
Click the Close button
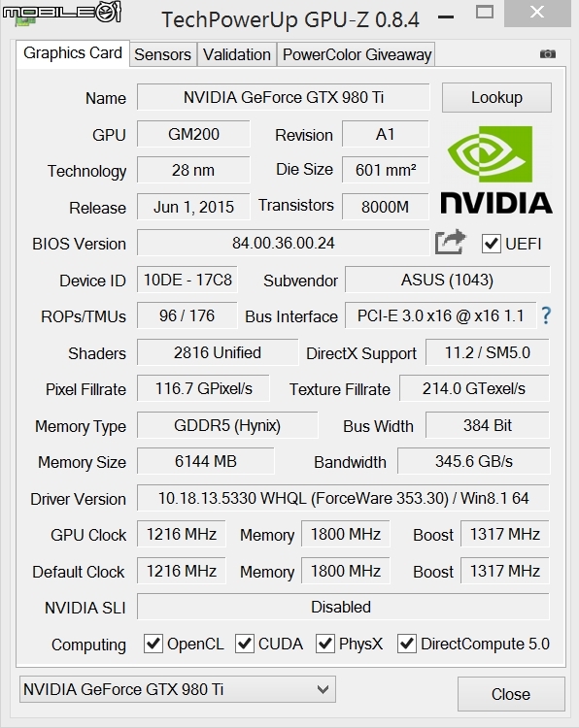tap(511, 694)
